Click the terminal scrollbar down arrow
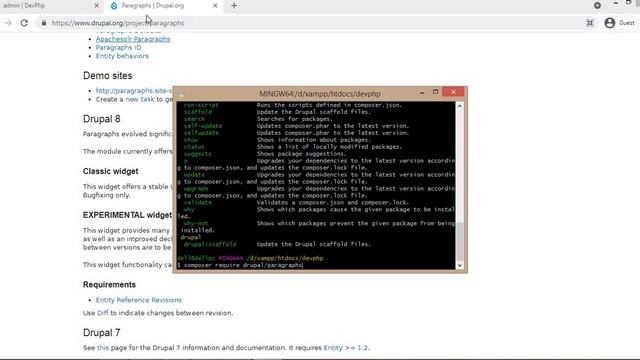This screenshot has width=640, height=360. coord(460,265)
